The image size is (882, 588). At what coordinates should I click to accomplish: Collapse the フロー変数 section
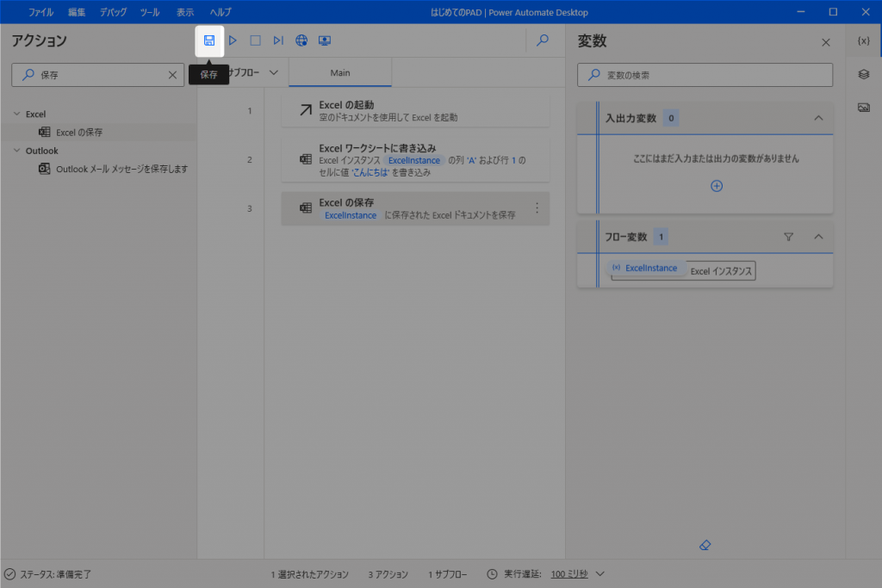[818, 237]
